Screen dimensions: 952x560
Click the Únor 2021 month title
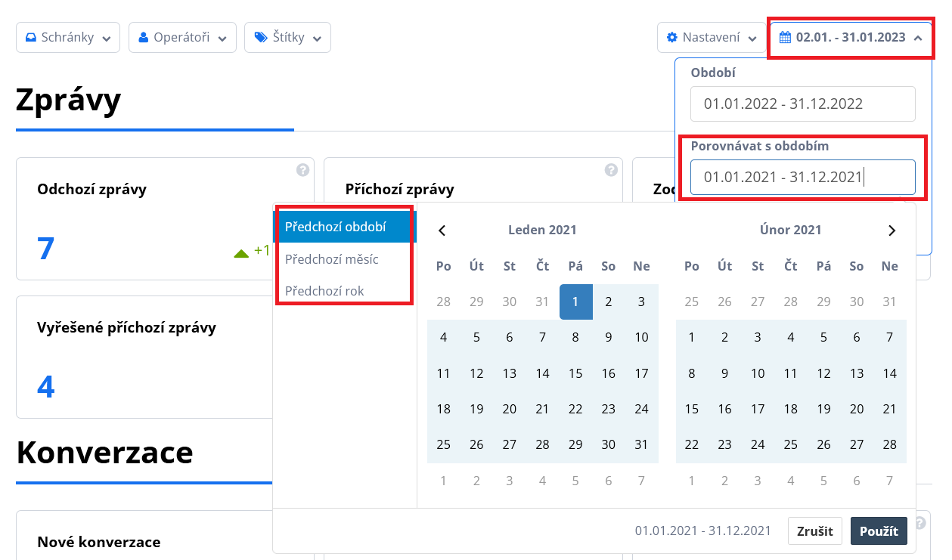(x=791, y=230)
